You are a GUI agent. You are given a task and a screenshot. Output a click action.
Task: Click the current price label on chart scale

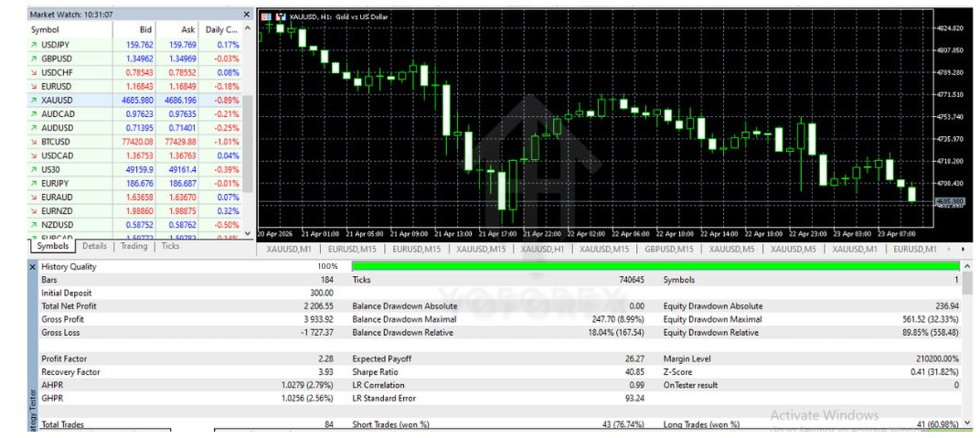point(949,201)
